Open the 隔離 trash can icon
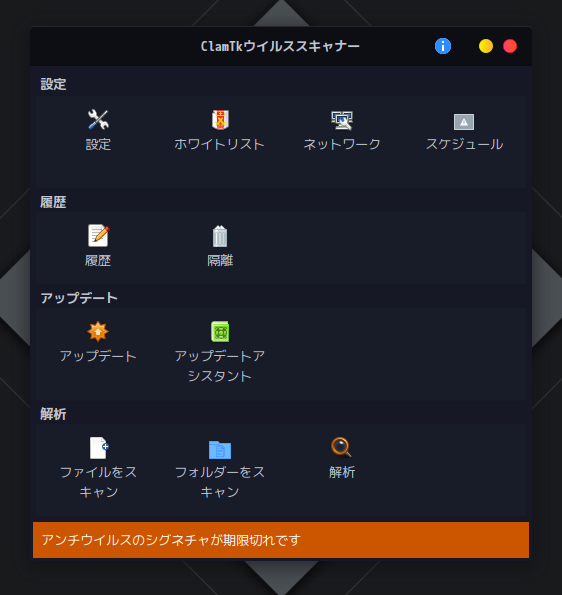This screenshot has height=595, width=562. pos(220,236)
